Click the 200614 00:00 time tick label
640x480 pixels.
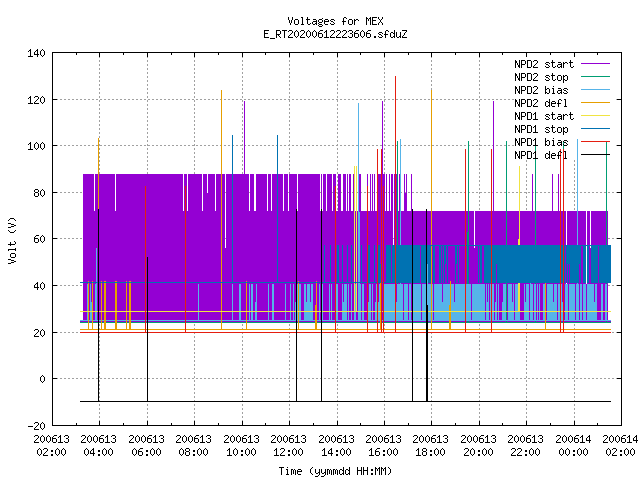point(573,446)
